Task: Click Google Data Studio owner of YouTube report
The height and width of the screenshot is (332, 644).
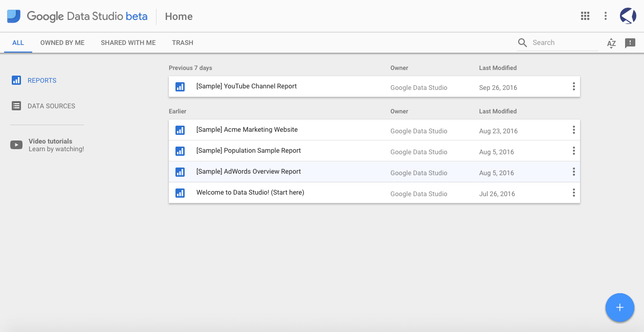Action: (419, 88)
